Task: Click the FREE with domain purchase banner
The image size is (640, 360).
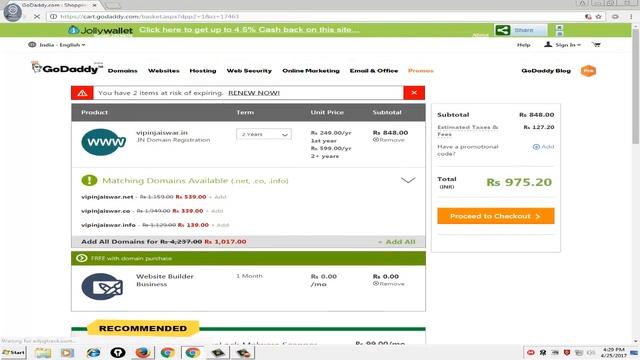Action: (248, 258)
